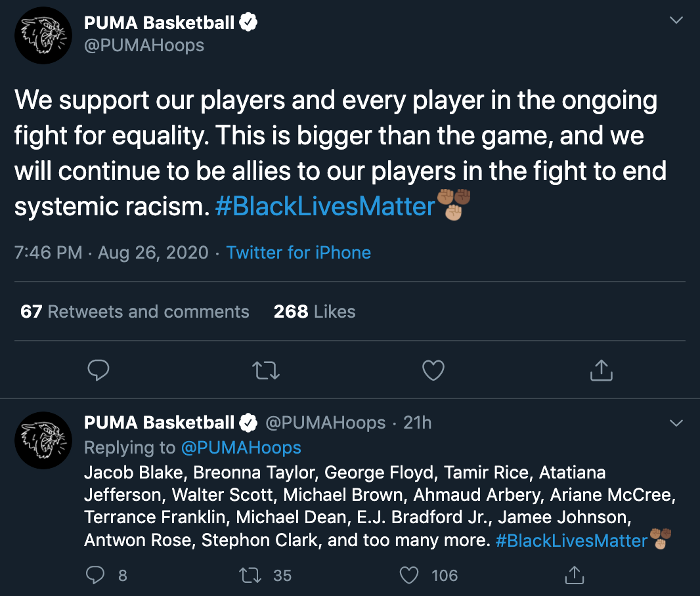Like the main tweet with heart icon
Screen dimensions: 700x596
pyautogui.click(x=433, y=370)
